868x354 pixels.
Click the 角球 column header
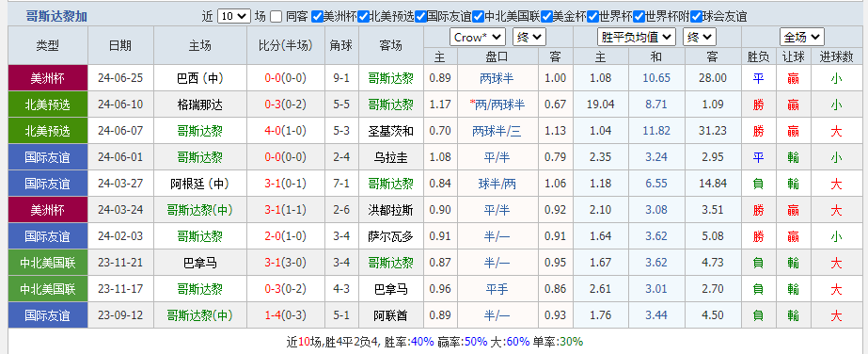tap(341, 45)
